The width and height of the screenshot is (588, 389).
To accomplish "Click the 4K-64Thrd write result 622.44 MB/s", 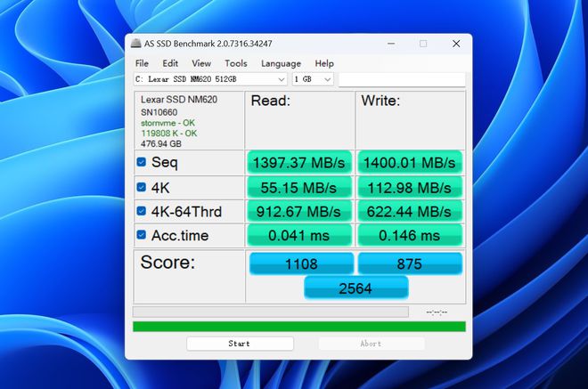I will [410, 212].
